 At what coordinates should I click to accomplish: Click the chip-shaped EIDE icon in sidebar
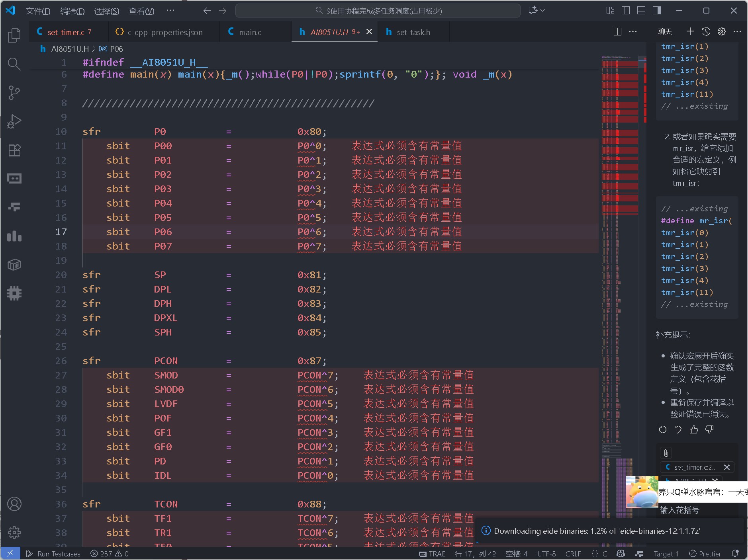click(14, 293)
